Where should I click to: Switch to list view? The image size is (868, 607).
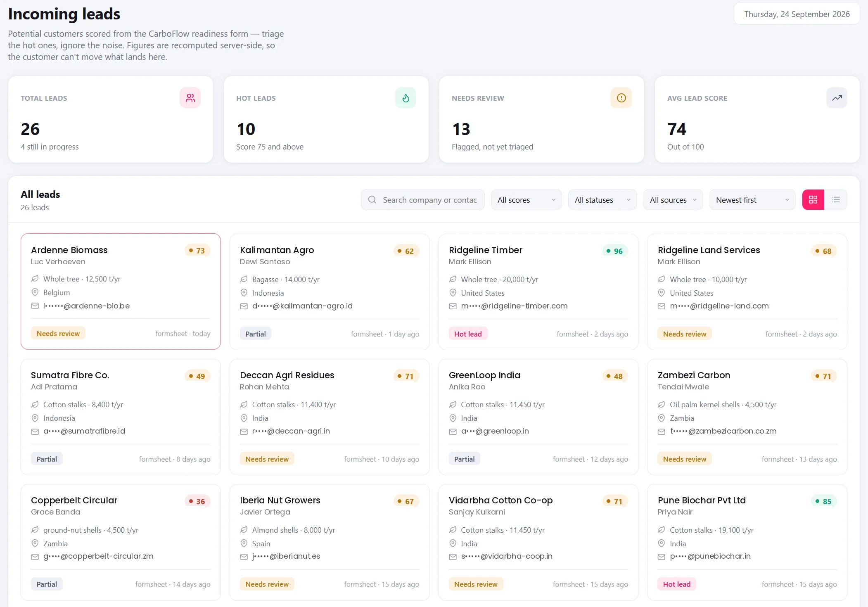point(836,200)
